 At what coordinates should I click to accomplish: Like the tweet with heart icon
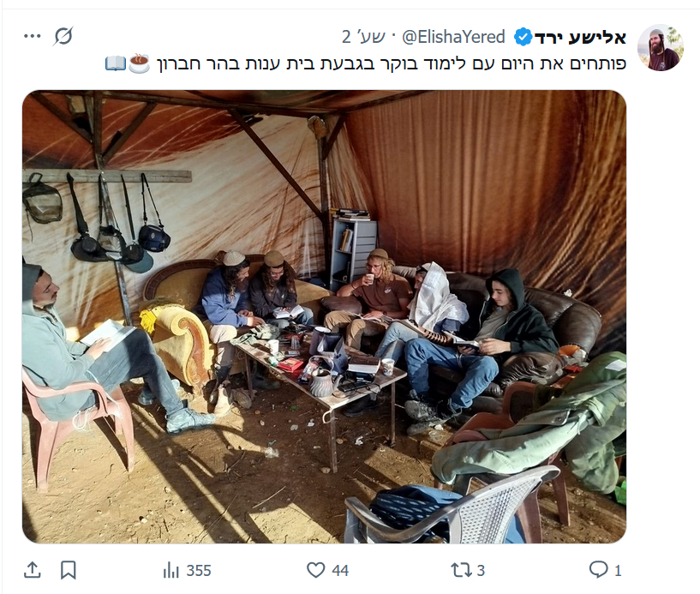315,570
